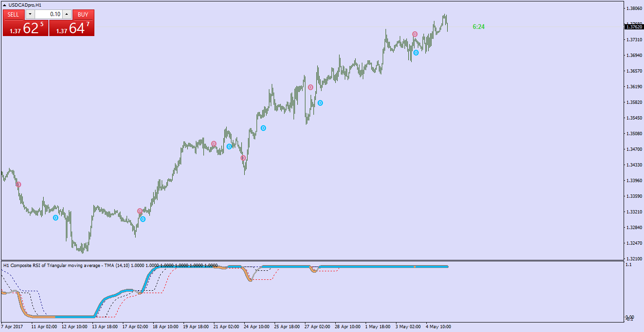Click the pink marker at the first candle
Viewport: 644px width, 332px height.
coord(18,184)
